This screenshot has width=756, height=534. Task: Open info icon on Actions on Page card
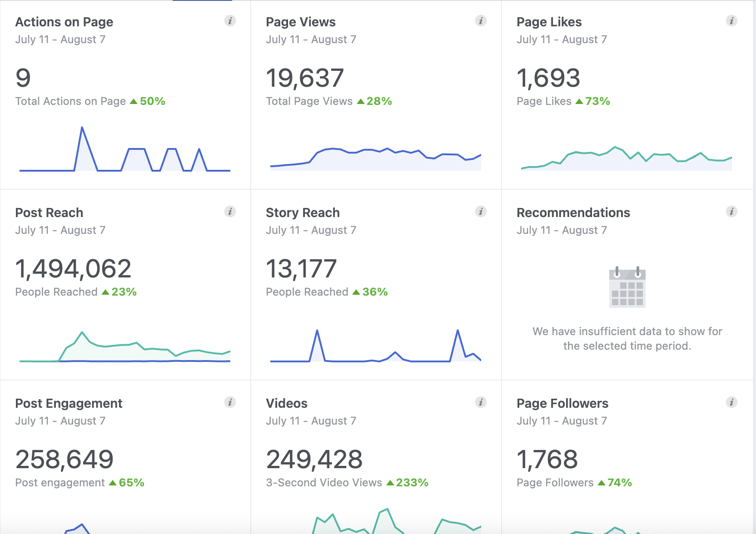[230, 21]
